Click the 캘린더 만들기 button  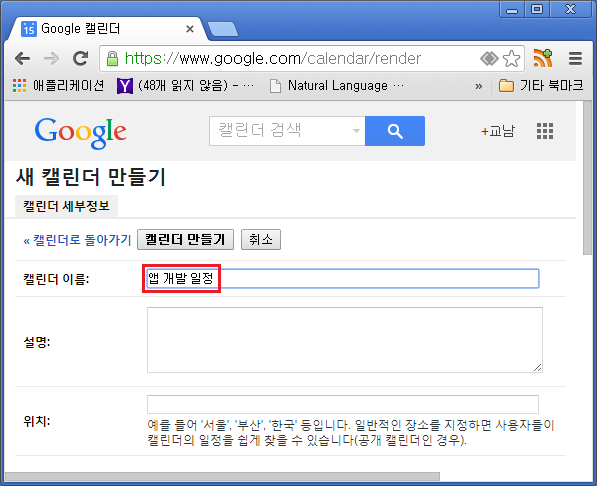point(185,240)
